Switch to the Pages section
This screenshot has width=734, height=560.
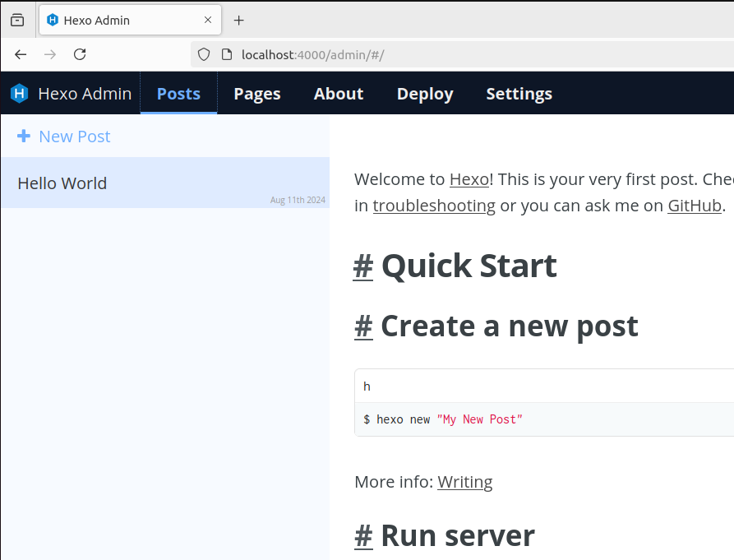256,94
